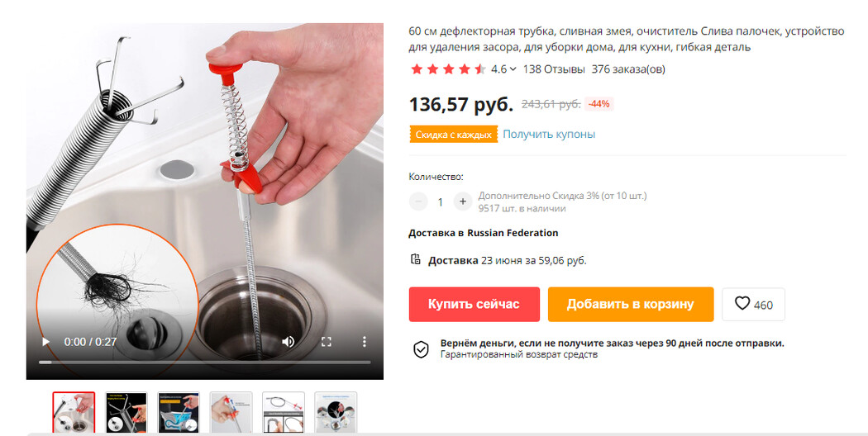Open the Получить купоны link
Screen dimensions: 868x436
point(549,135)
